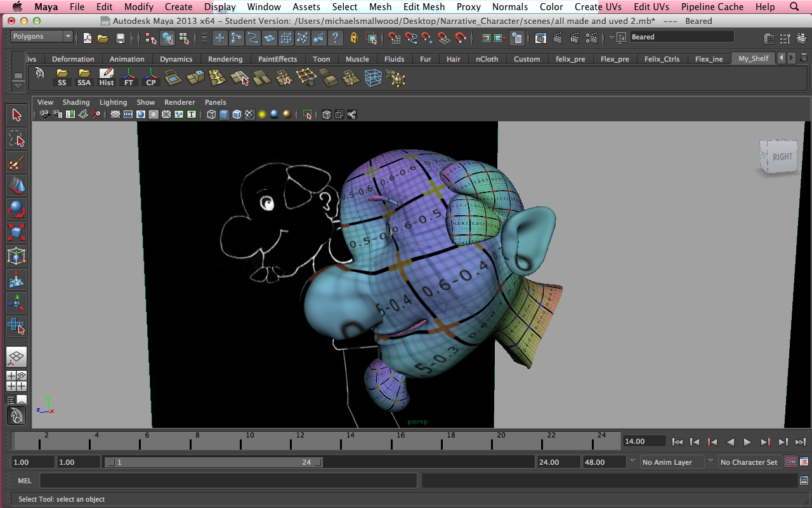The image size is (812, 508).
Task: Click the lattice wireframe cube shelf icon
Action: tap(374, 78)
